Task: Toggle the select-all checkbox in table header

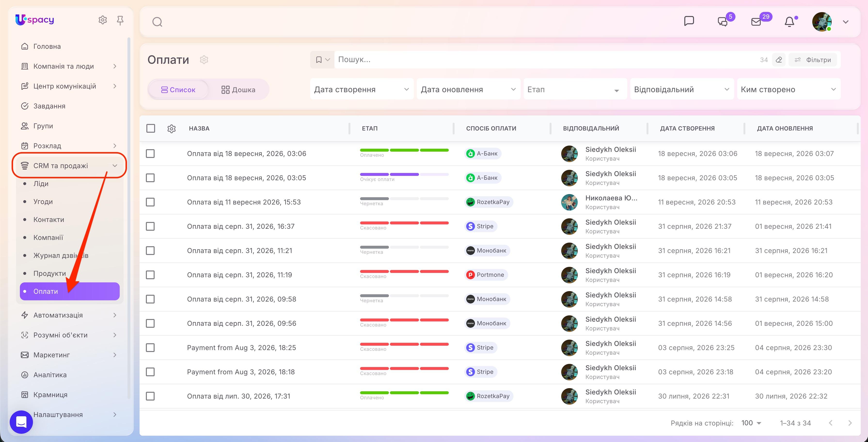Action: (151, 129)
